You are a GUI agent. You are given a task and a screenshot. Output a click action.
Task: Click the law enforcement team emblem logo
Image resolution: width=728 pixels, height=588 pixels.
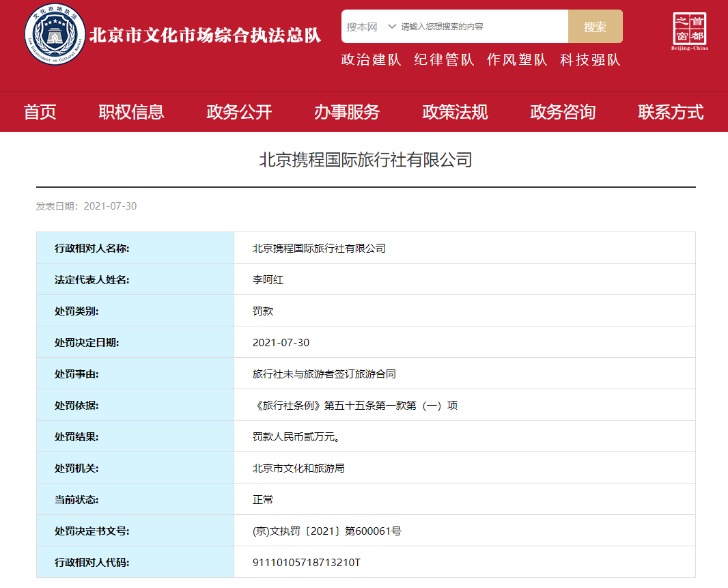point(55,35)
